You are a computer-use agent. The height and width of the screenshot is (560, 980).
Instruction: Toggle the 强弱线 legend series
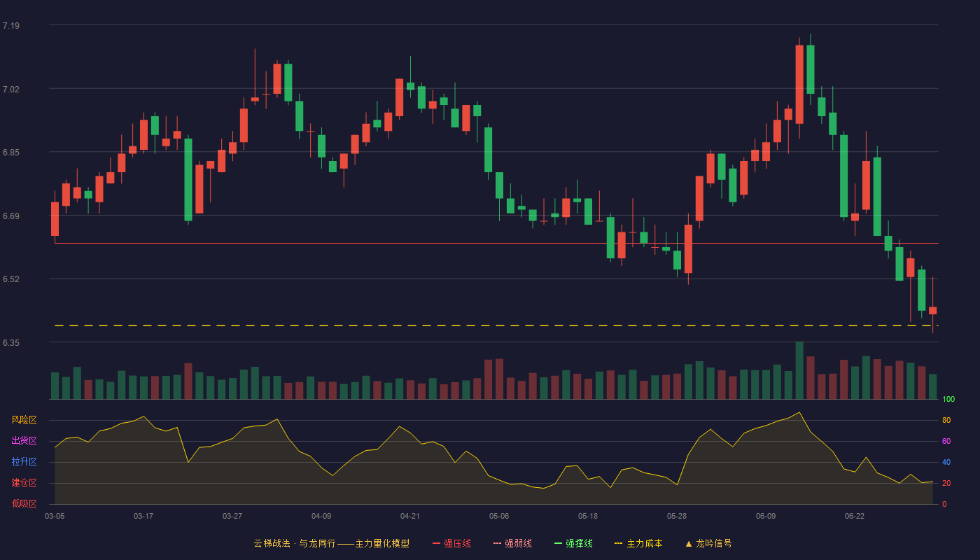512,543
